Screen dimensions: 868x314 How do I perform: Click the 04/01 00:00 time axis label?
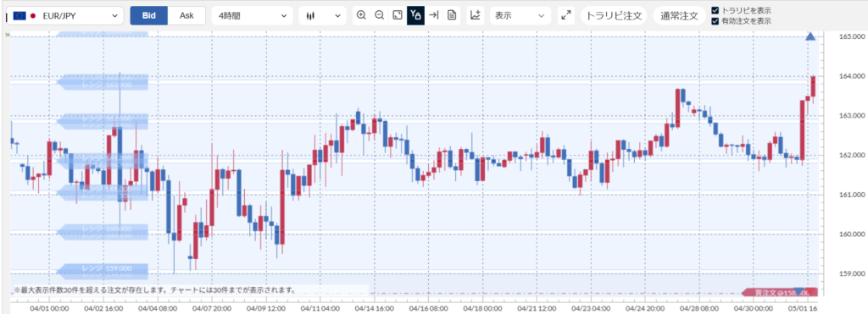pos(48,307)
